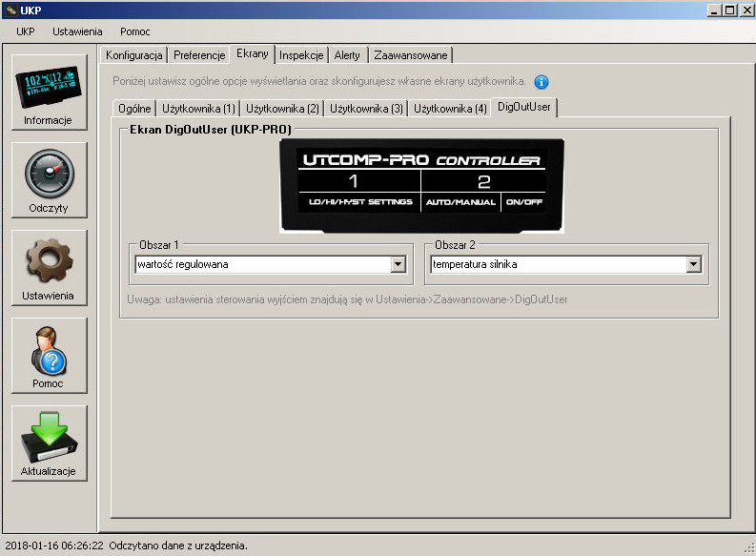
Task: Select the Ogólne sub-tab
Action: tap(134, 109)
